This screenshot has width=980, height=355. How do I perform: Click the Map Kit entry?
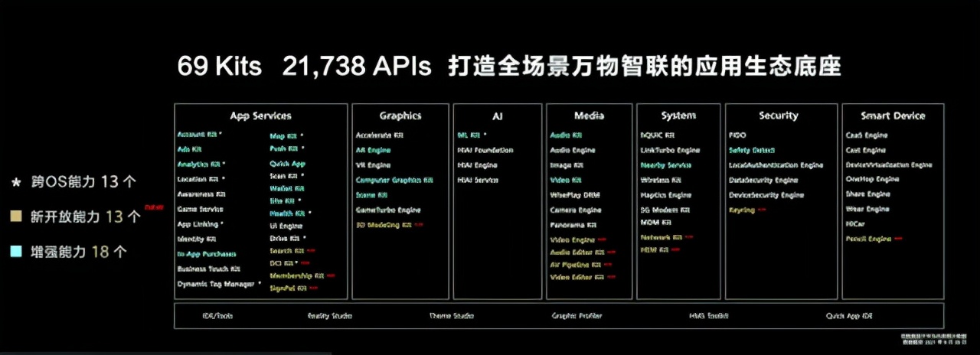click(283, 135)
